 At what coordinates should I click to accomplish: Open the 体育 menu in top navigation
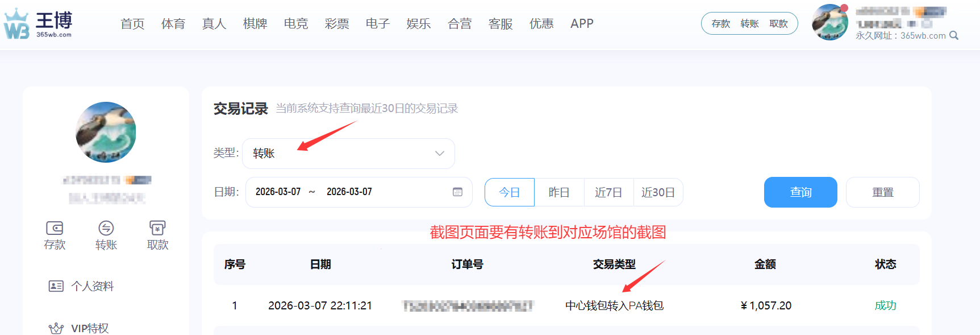point(173,24)
